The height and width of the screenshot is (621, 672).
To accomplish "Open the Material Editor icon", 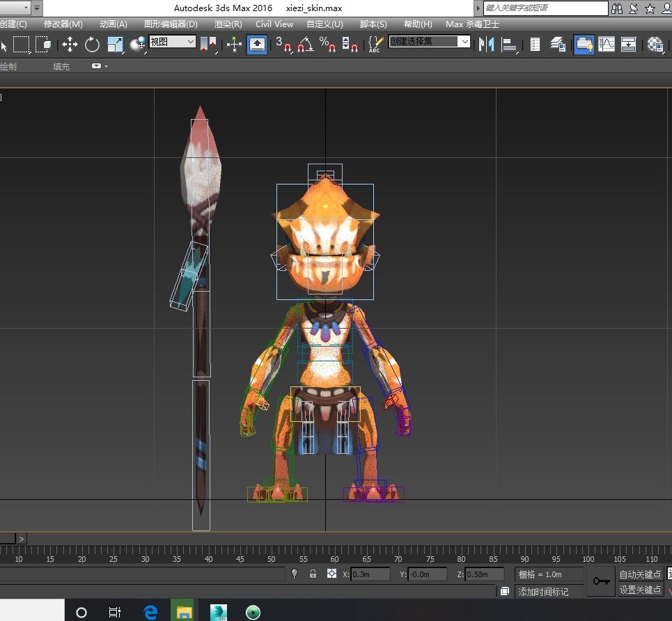I will point(655,45).
